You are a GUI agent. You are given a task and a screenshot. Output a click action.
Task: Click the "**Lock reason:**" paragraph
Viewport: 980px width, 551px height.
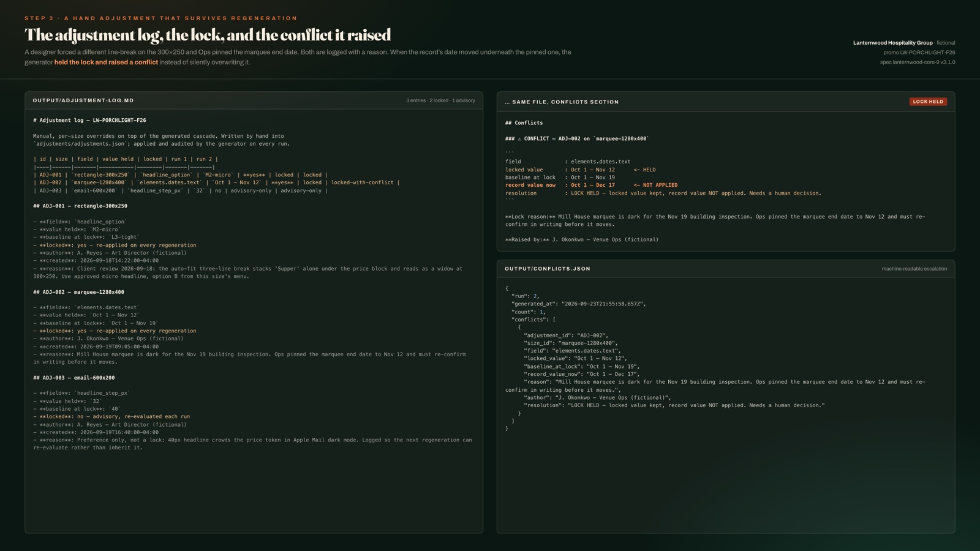point(715,220)
